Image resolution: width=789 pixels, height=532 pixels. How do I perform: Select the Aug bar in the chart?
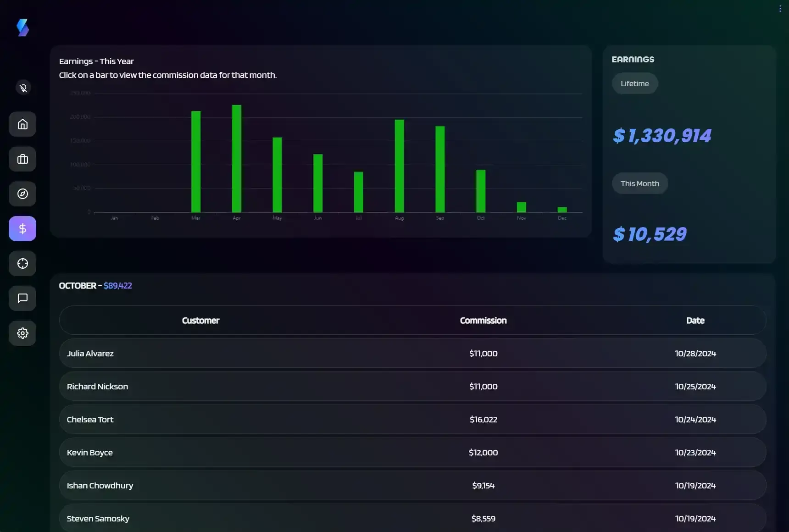(400, 166)
